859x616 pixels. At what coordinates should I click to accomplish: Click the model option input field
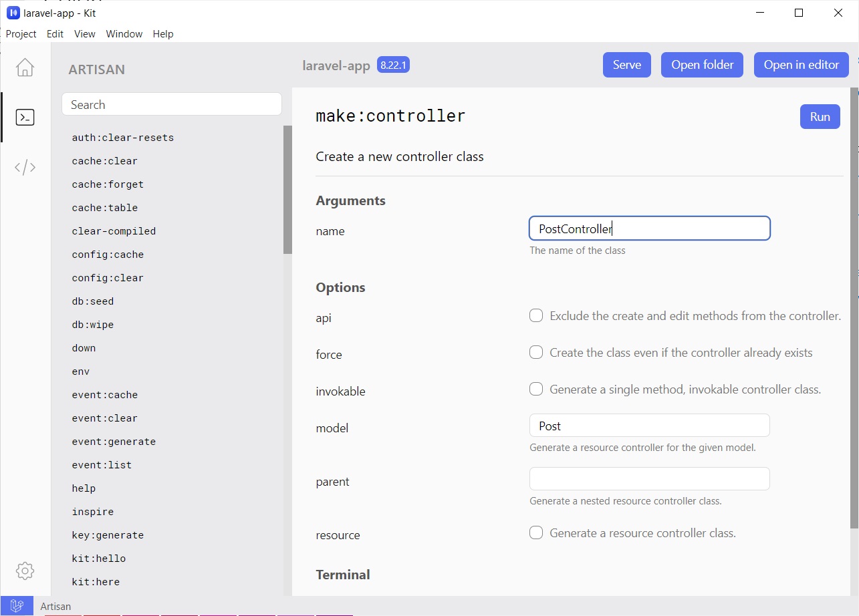[650, 426]
